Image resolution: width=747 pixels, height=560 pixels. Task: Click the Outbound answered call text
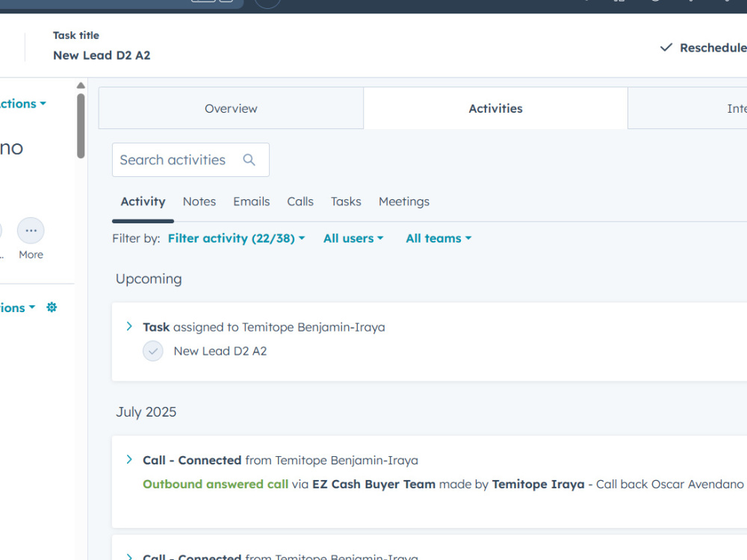(215, 485)
